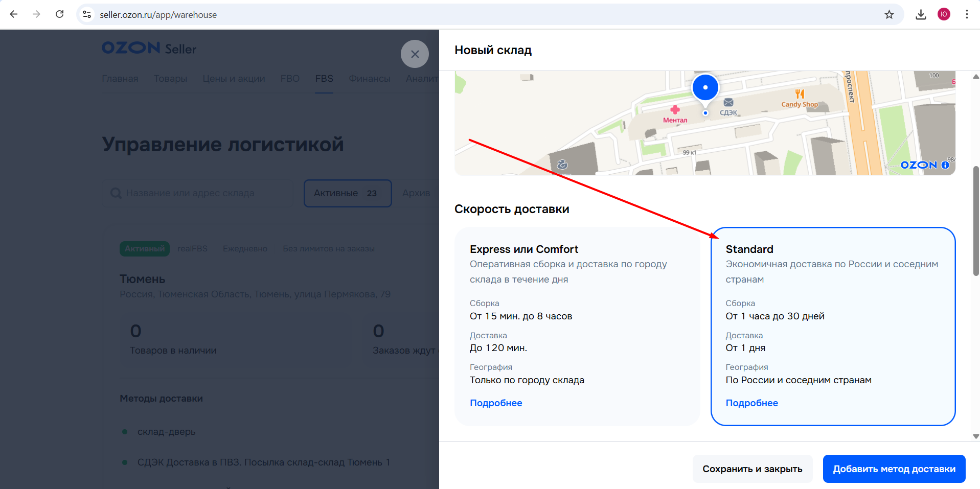Click the scroll down arrow in panel

tap(975, 436)
